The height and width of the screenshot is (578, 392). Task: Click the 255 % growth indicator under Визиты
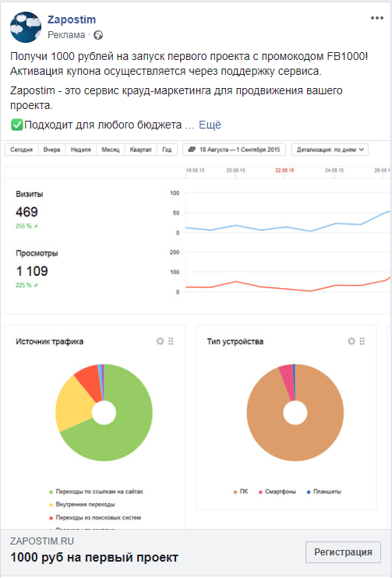[x=26, y=226]
